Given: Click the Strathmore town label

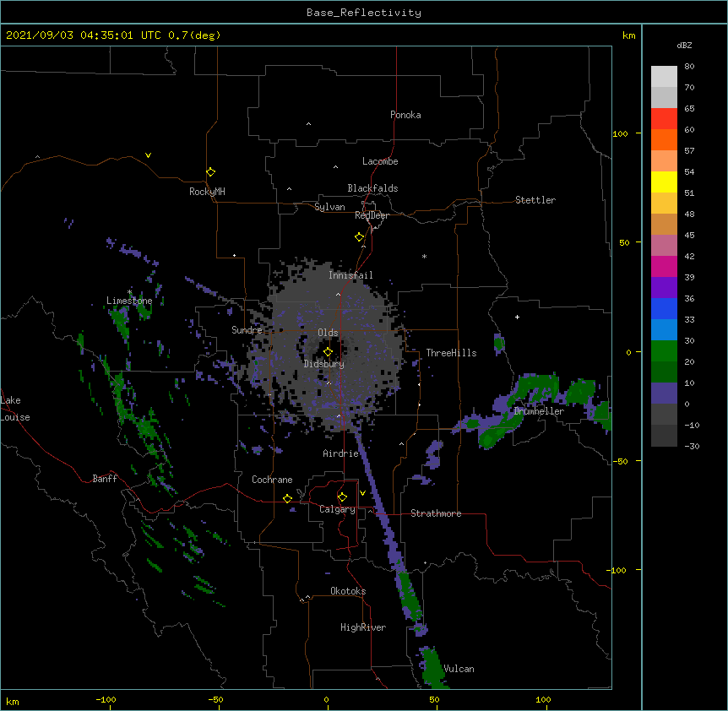Looking at the screenshot, I should [x=436, y=513].
